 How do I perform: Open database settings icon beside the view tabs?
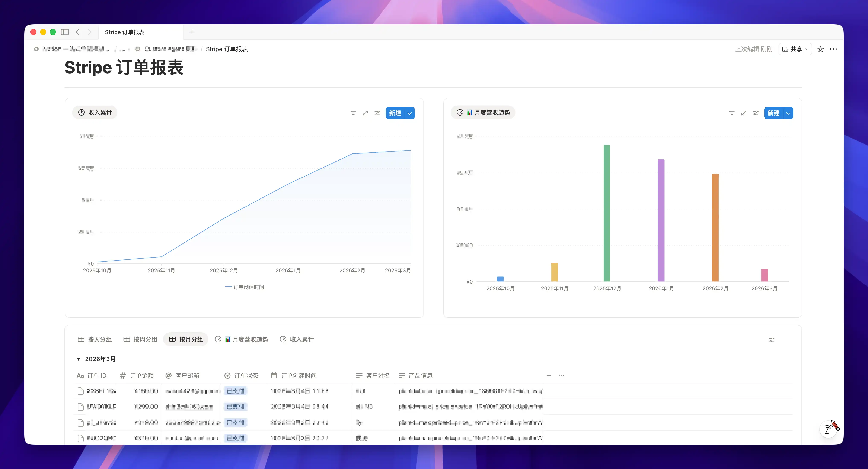(x=771, y=340)
